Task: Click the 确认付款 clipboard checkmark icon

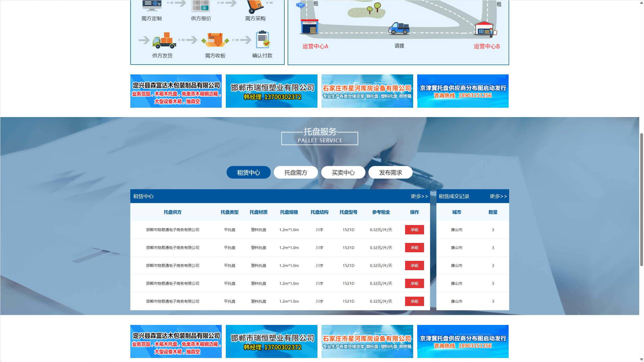Action: click(263, 40)
